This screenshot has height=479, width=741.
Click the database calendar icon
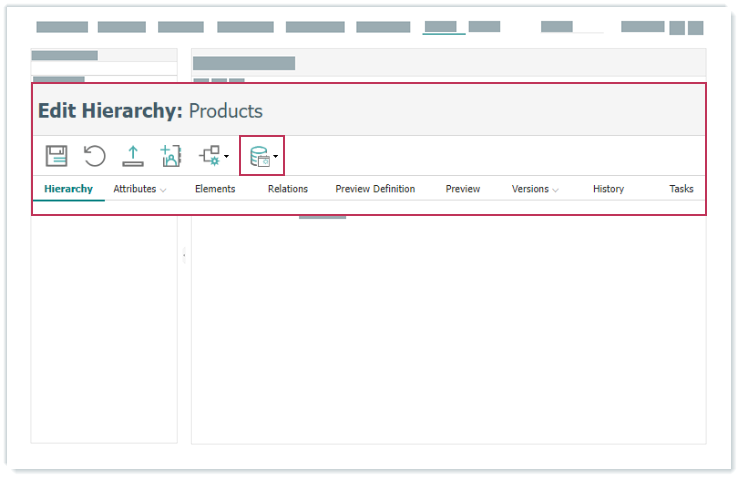[259, 157]
